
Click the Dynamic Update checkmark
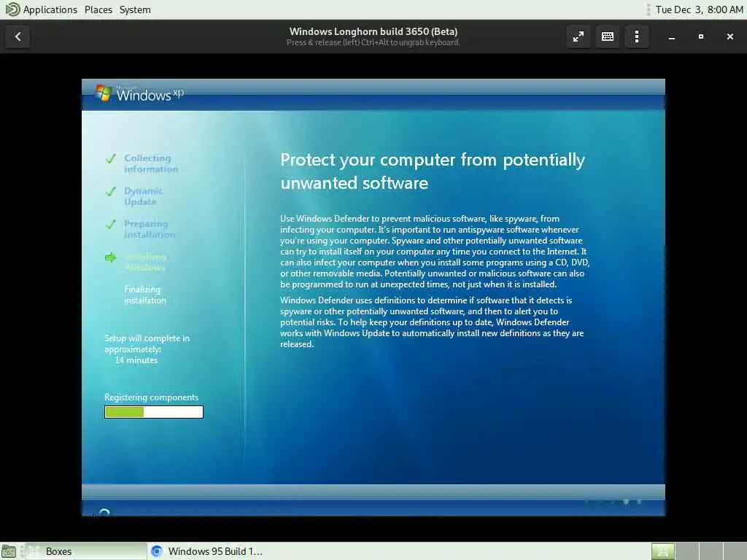coord(111,192)
